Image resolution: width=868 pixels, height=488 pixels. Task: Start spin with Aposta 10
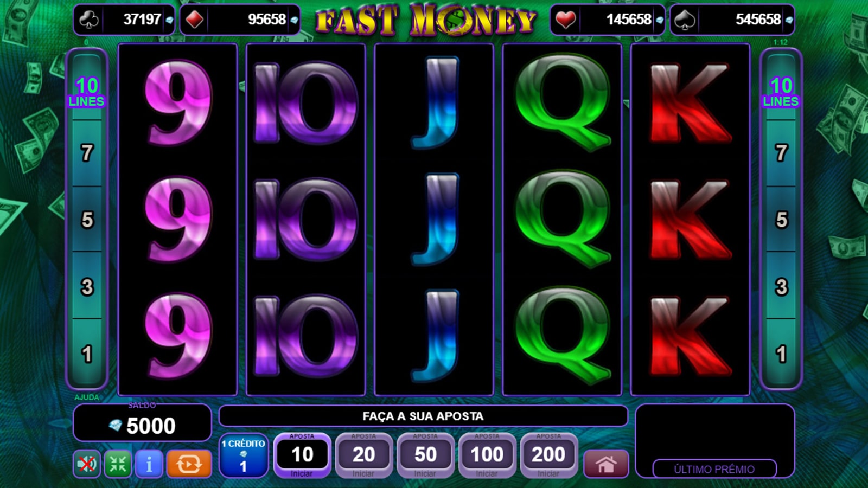[302, 455]
